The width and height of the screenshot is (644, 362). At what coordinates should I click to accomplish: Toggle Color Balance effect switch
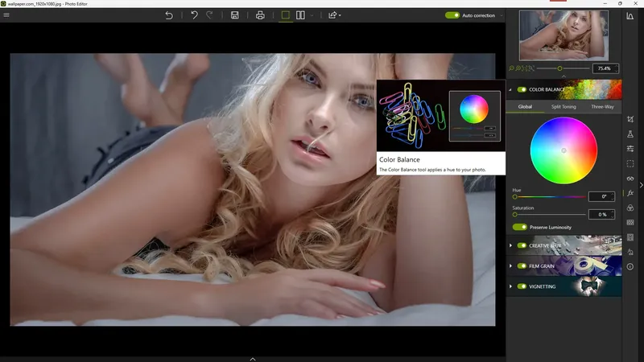[x=522, y=89]
